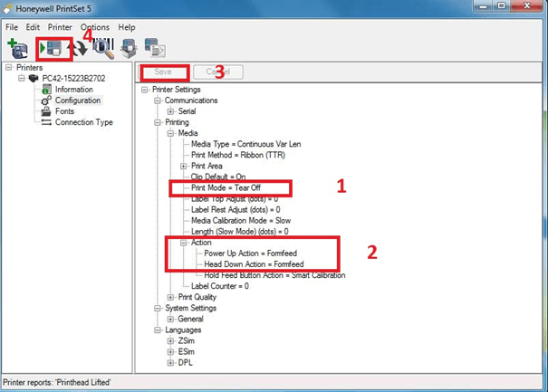This screenshot has width=548, height=392.
Task: Click the Add Printer toolbar icon
Action: tap(17, 48)
